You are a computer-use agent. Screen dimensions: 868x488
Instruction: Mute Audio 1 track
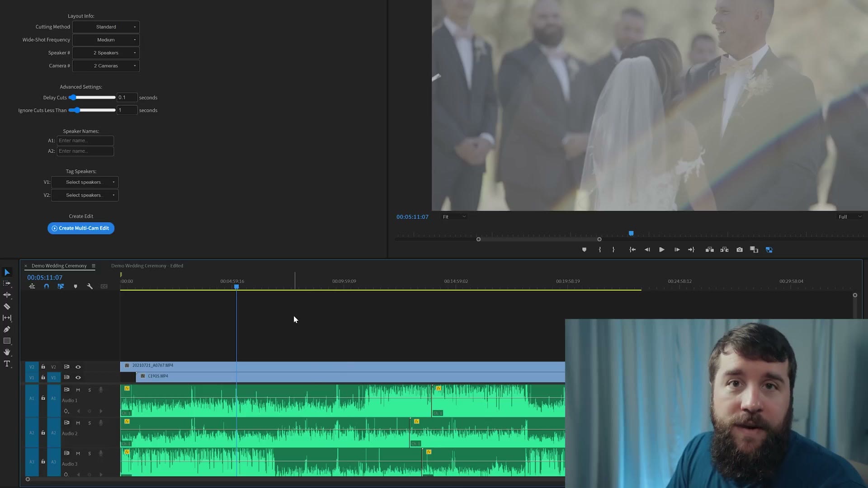tap(78, 390)
